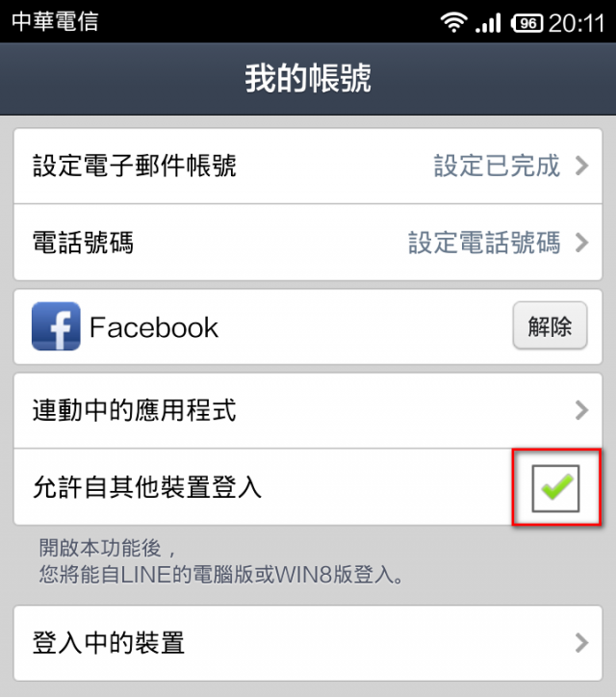Select 連動中的應用程式 entry
The height and width of the screenshot is (698, 616).
(x=308, y=410)
